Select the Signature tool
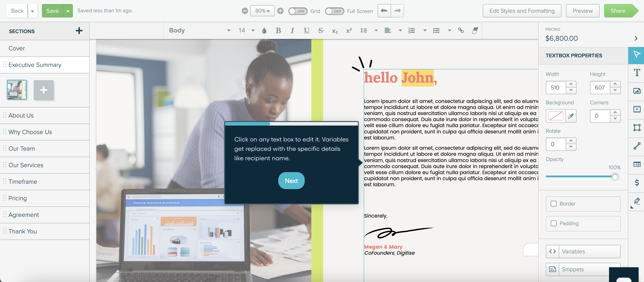Screen dimensions: 644x282 click(637, 201)
